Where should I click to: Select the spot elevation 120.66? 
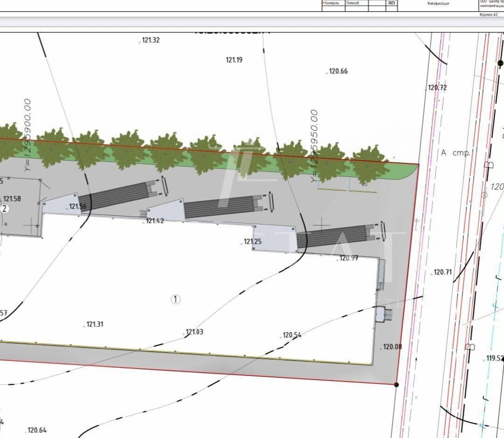pyautogui.click(x=338, y=71)
